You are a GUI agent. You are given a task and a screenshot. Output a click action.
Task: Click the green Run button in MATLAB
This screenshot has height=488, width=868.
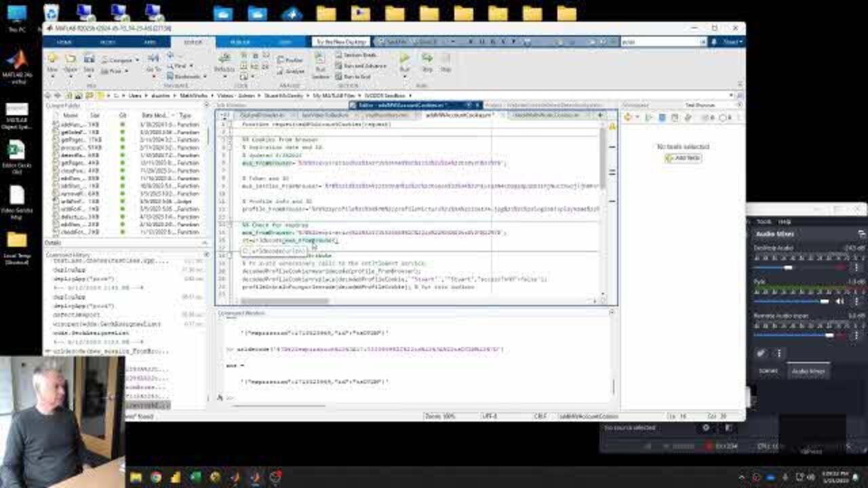(x=404, y=60)
